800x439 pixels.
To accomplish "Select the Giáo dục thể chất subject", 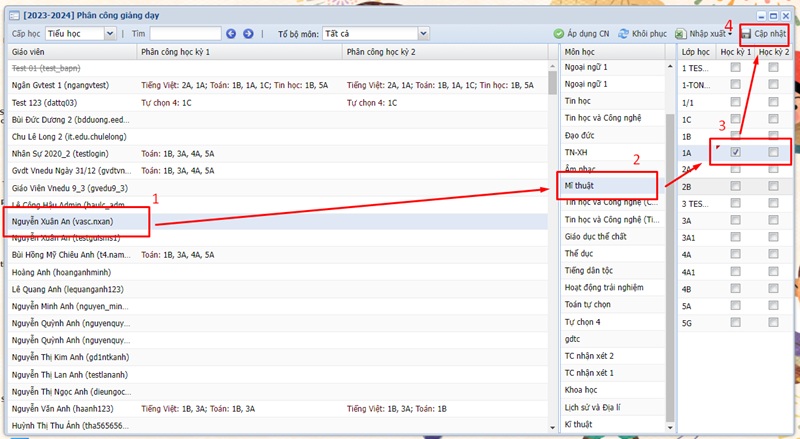I will pyautogui.click(x=595, y=236).
